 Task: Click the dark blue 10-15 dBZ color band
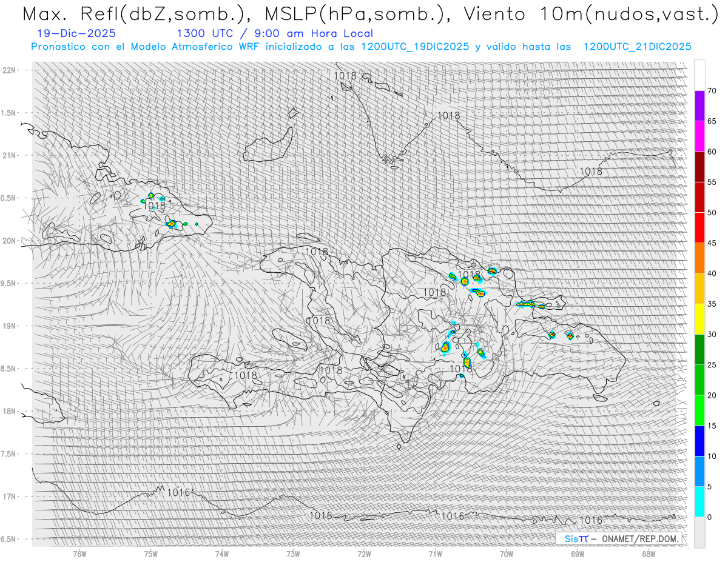699,441
